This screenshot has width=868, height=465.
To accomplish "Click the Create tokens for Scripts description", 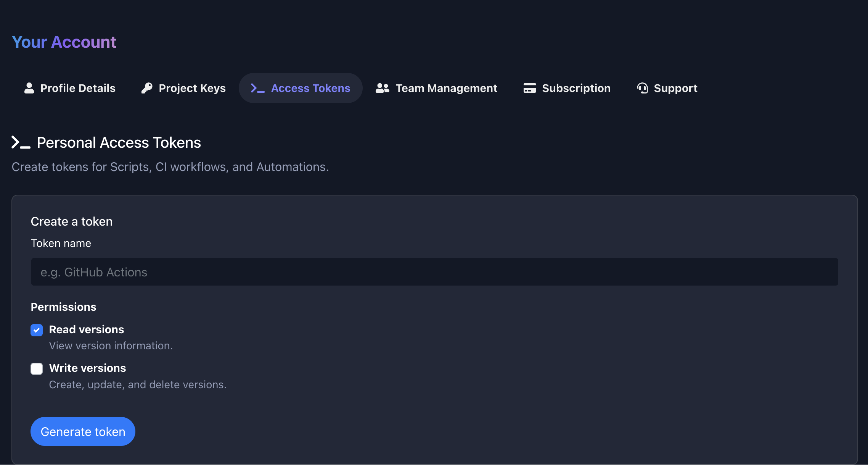I will (x=170, y=167).
